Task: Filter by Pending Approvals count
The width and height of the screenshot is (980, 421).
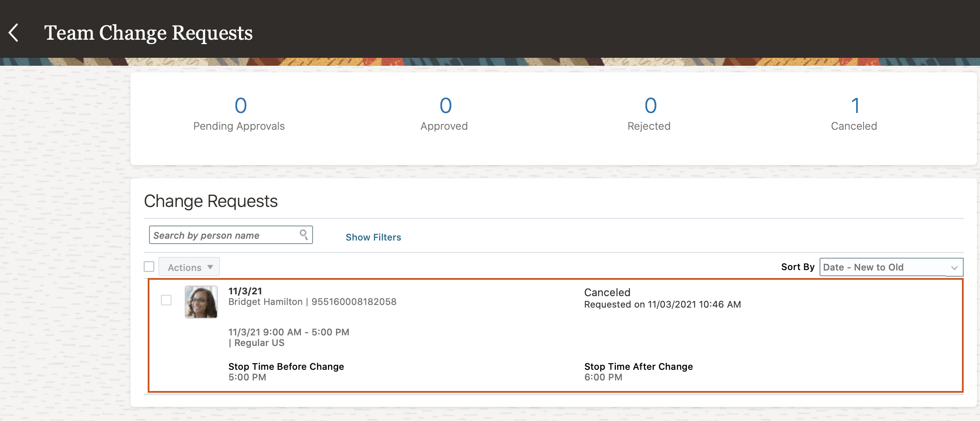Action: click(x=240, y=106)
